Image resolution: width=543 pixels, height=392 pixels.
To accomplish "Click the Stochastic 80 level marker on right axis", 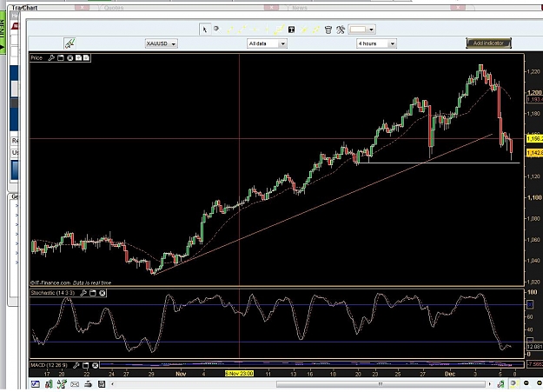I will [x=530, y=305].
